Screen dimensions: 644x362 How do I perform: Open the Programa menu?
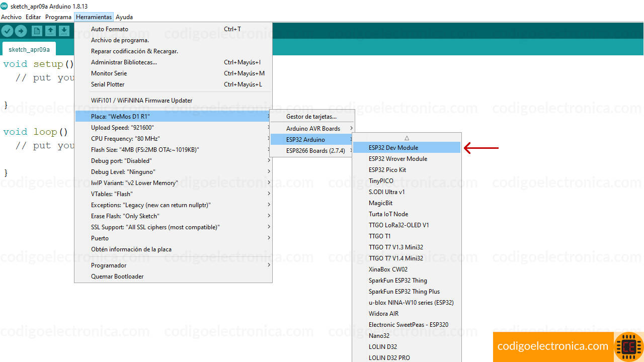coord(58,17)
